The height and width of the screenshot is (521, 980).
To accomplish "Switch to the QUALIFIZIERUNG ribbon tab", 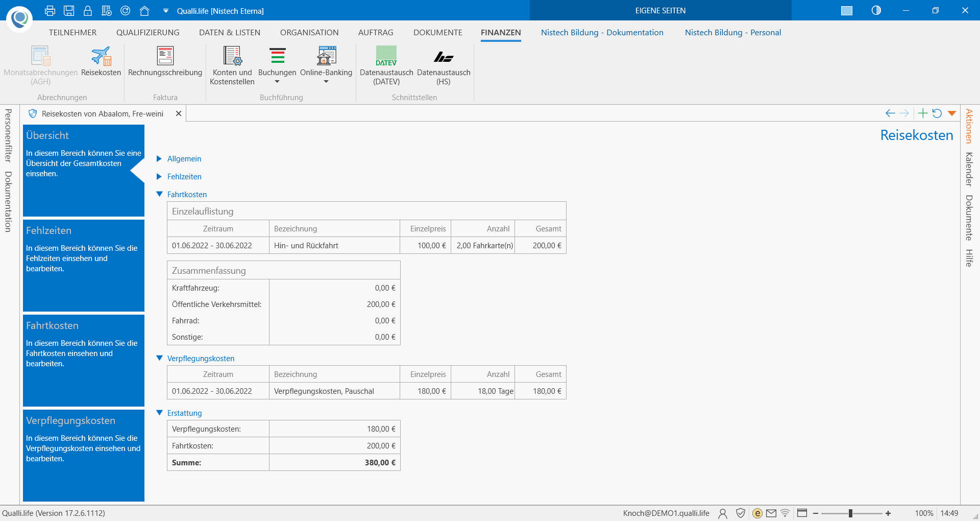I will (x=148, y=33).
